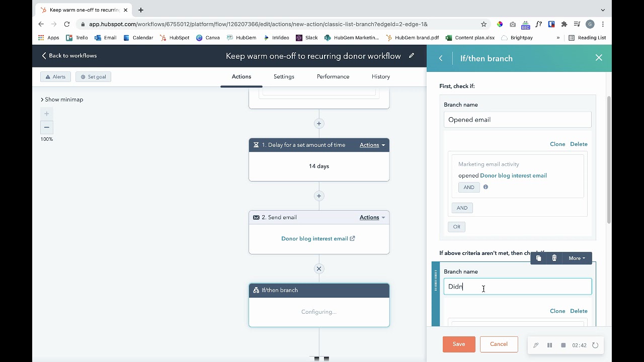Switch to the Performance tab
Viewport: 644px width, 362px height.
click(333, 76)
